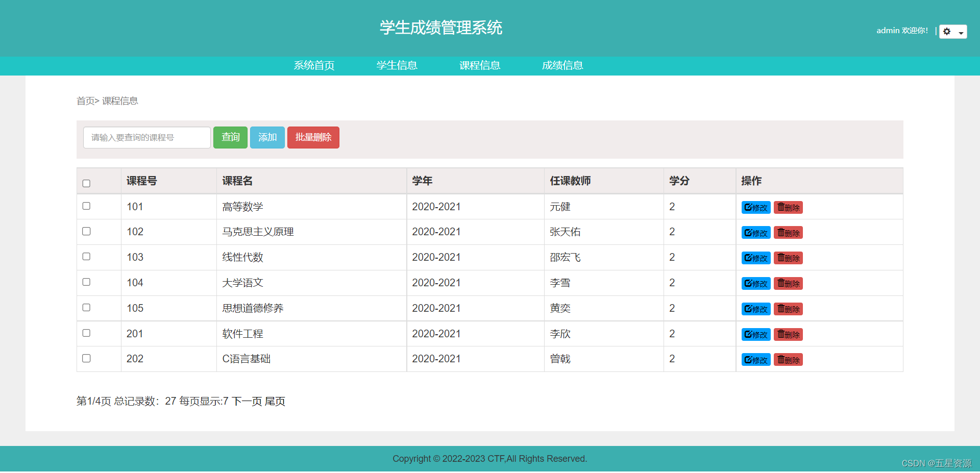Viewport: 980px width, 473px height.
Task: Click the 课程信息 breadcrumb text
Action: pyautogui.click(x=120, y=101)
